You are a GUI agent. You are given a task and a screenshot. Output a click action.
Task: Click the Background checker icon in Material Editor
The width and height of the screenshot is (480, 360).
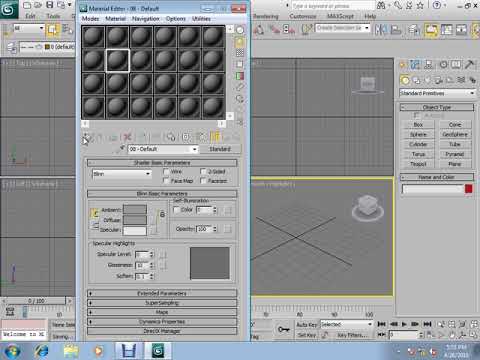[240, 53]
